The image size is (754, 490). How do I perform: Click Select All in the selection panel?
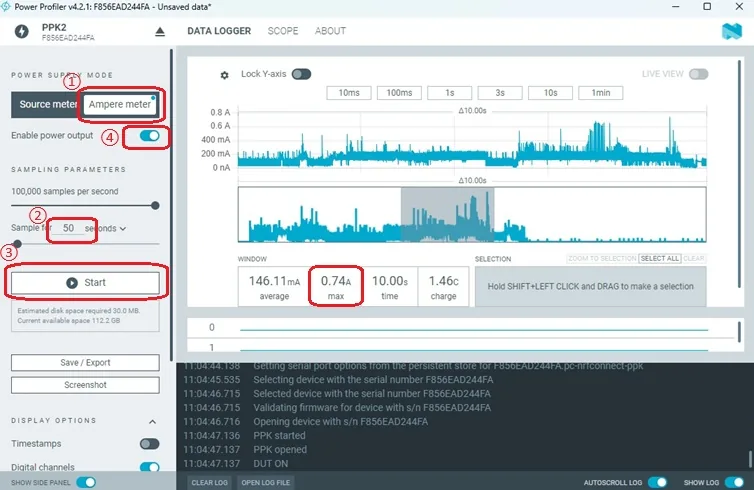pyautogui.click(x=660, y=259)
